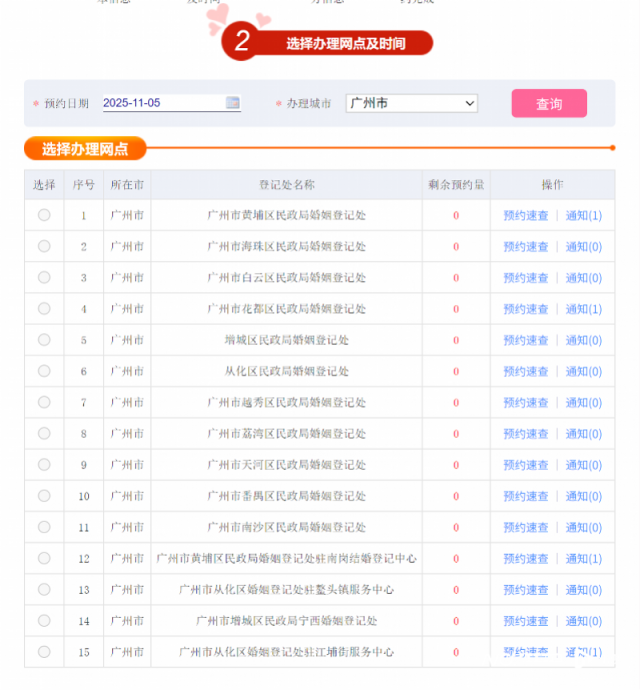Click 广州市越秀区民政局婚姻登记处 name cell
Viewport: 640px width, 690px height.
pyautogui.click(x=287, y=403)
